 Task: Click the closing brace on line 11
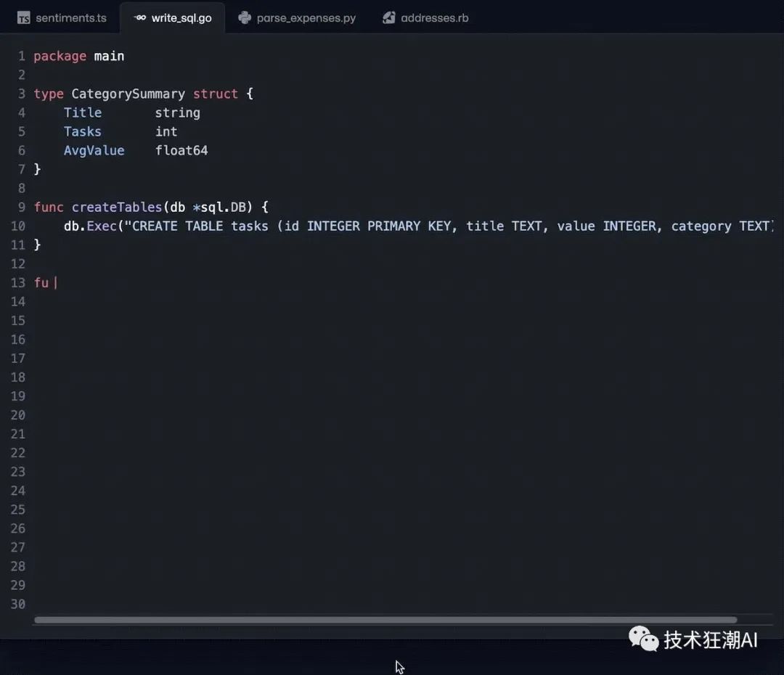click(38, 245)
